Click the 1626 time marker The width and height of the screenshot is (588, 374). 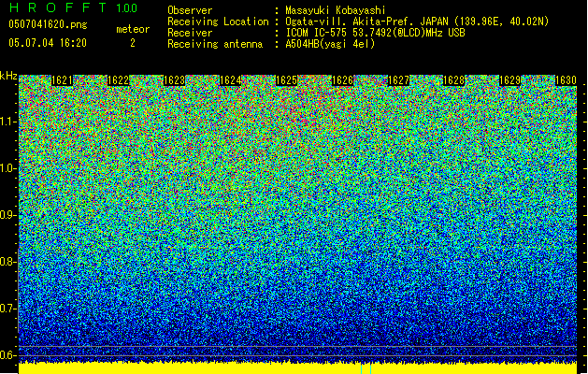click(342, 80)
